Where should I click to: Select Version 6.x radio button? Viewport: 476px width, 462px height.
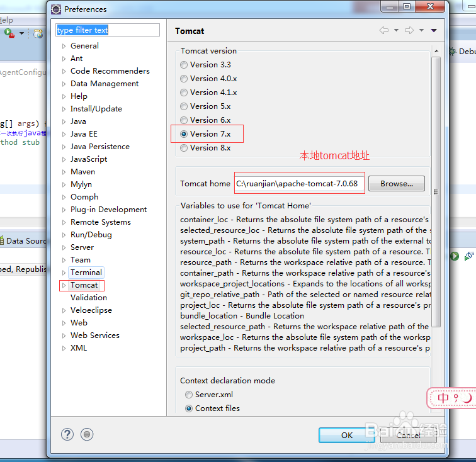pos(184,120)
